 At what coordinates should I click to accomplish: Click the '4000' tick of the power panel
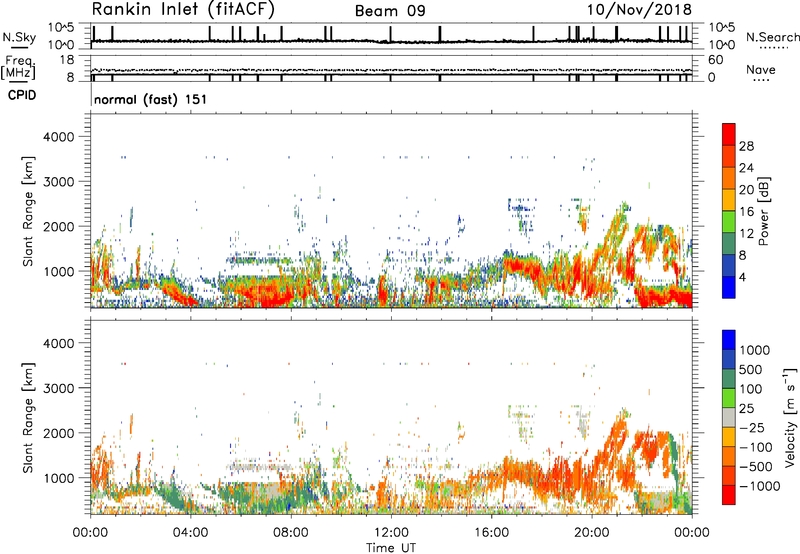59,137
